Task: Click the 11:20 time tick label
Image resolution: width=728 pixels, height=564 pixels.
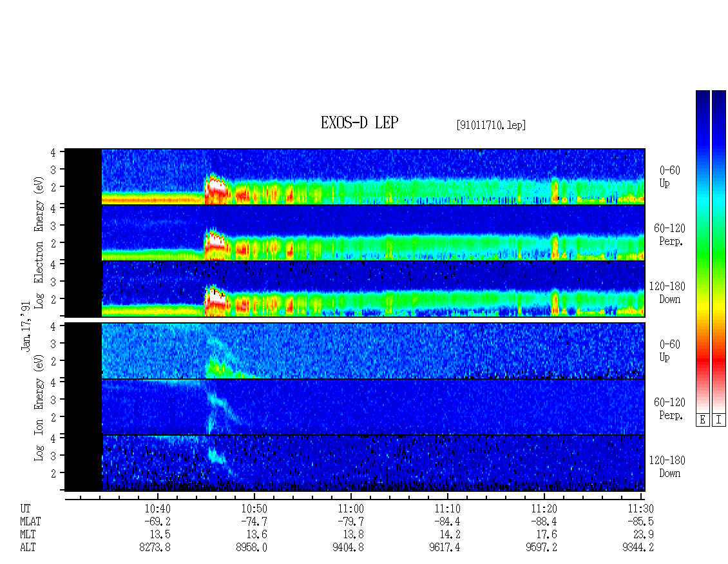Action: 544,509
